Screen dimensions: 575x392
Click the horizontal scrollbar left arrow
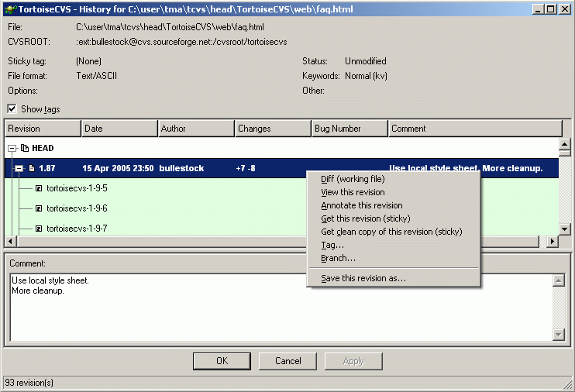click(10, 241)
